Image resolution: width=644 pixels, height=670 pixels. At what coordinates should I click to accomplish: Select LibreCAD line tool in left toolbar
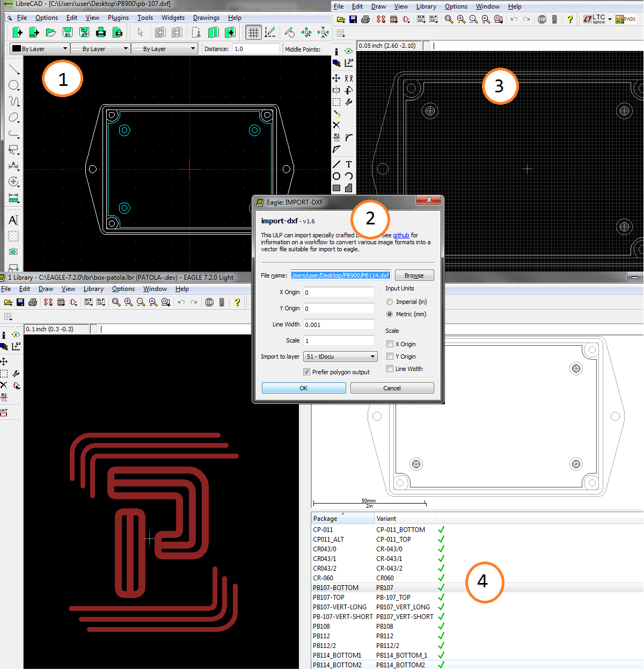14,69
